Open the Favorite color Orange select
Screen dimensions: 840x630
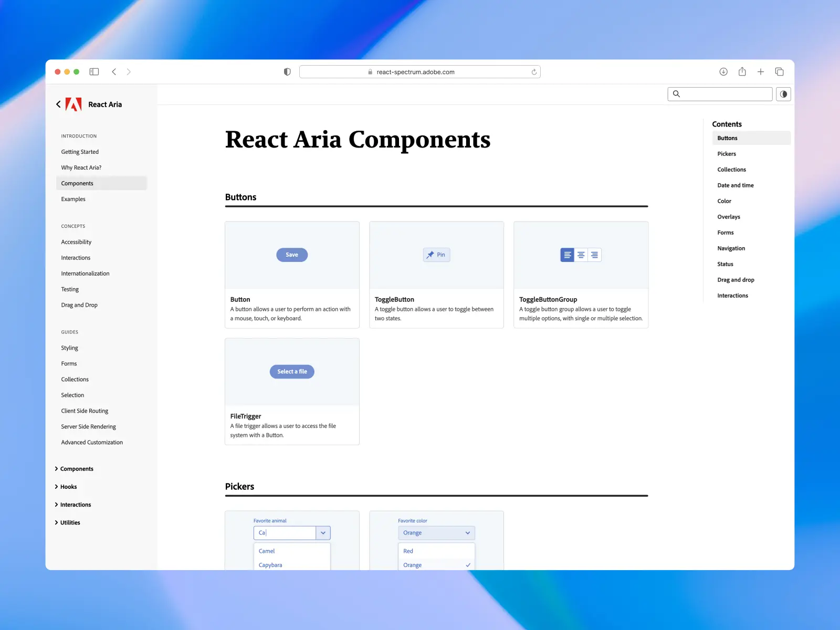coord(436,533)
